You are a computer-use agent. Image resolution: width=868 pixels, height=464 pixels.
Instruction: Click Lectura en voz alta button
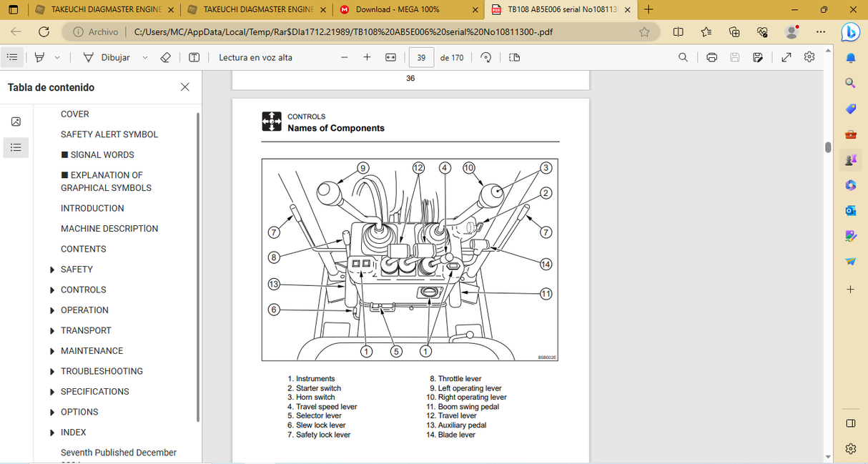tap(255, 57)
